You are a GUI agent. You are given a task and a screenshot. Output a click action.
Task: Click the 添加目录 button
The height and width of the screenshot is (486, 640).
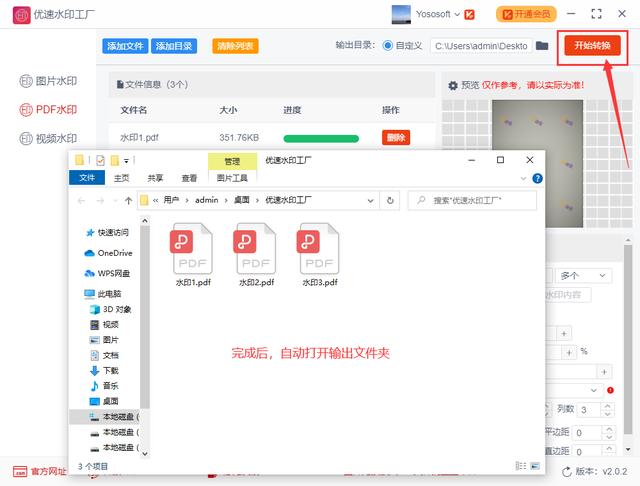[x=174, y=46]
